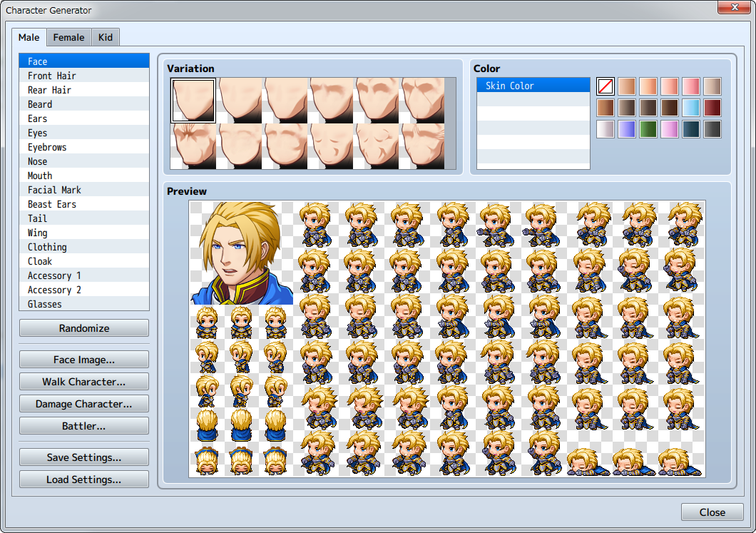This screenshot has height=533, width=756.
Task: Choose the green skin swatch
Action: [x=648, y=128]
